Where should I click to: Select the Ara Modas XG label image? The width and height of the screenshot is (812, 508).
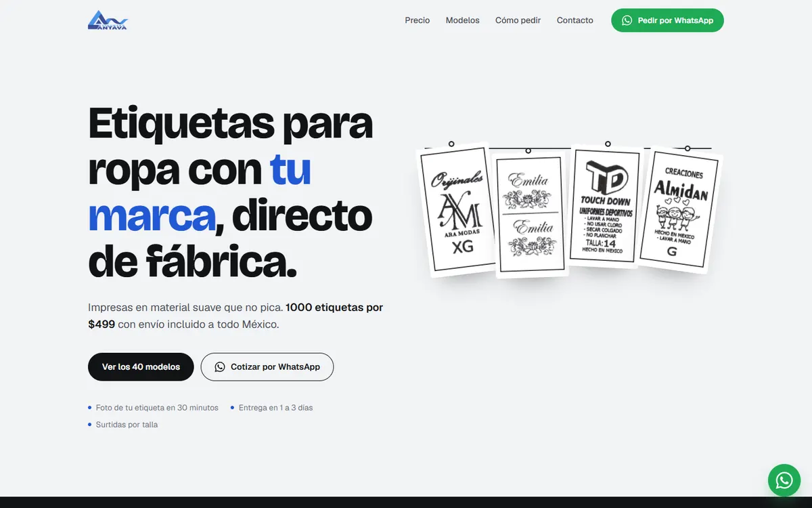point(459,210)
